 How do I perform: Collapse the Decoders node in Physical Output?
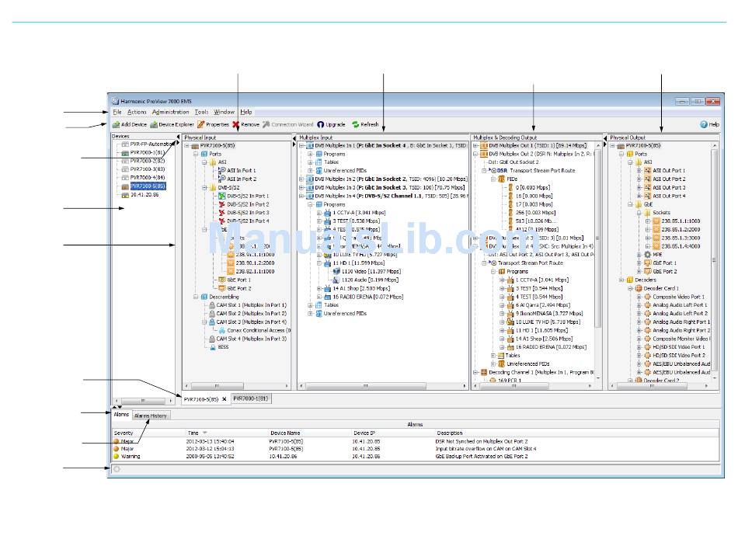point(621,280)
